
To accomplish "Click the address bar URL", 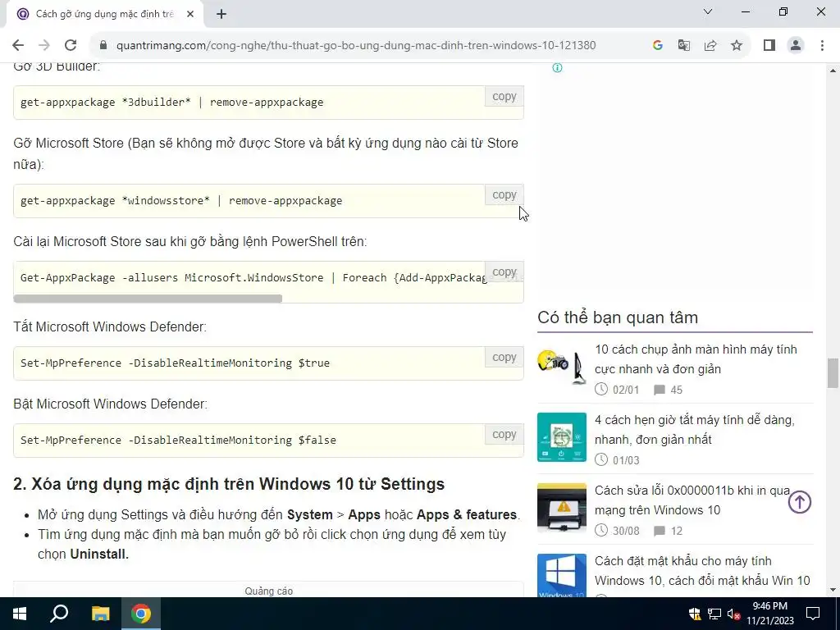I will (356, 45).
